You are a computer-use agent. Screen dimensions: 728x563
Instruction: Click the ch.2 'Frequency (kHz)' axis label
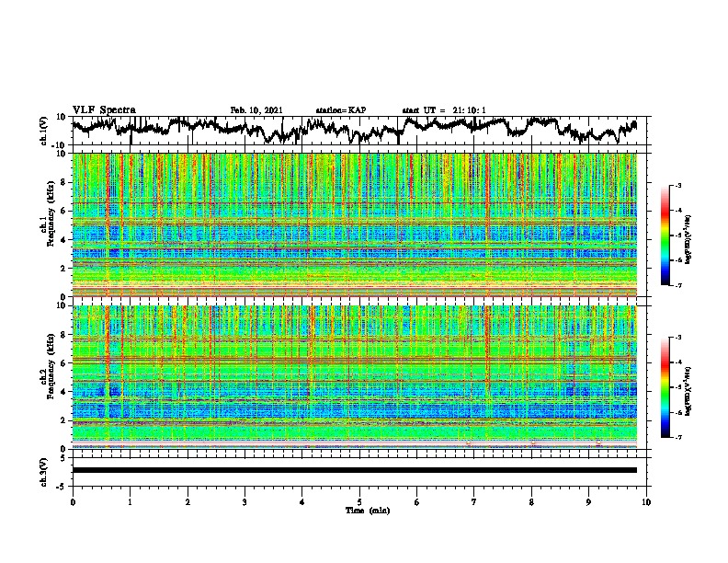[x=51, y=366]
